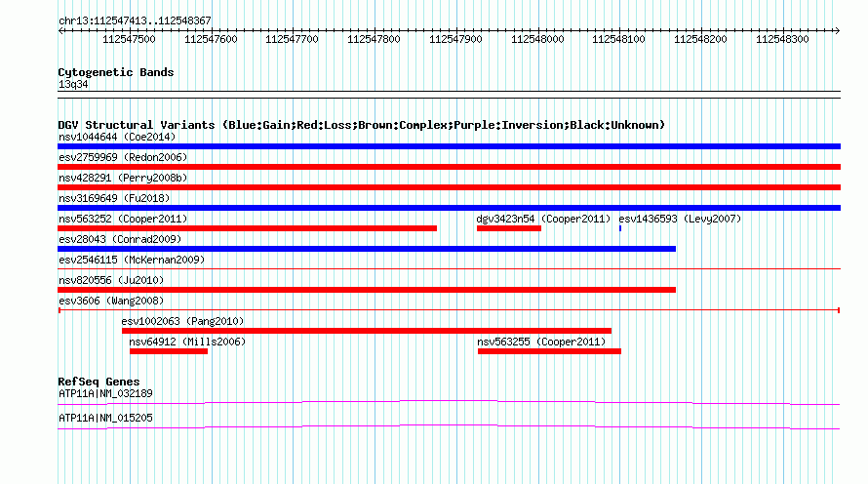
Task: Click the ATP11A|NM_015205 gene label
Action: point(105,418)
